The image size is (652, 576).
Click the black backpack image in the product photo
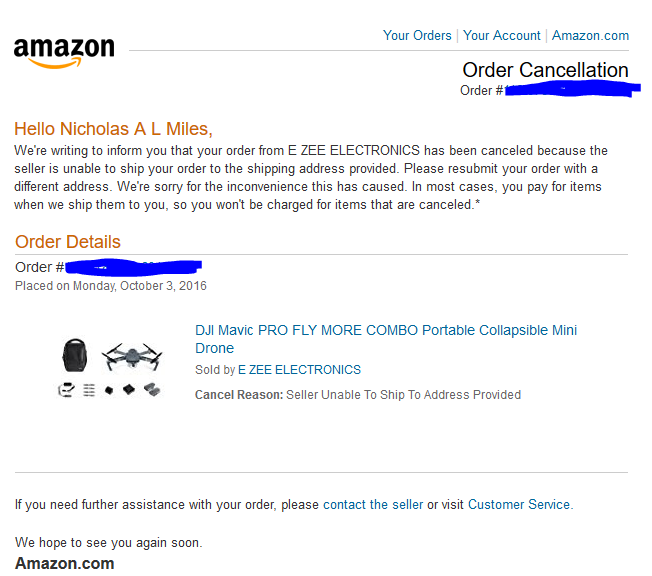click(76, 355)
